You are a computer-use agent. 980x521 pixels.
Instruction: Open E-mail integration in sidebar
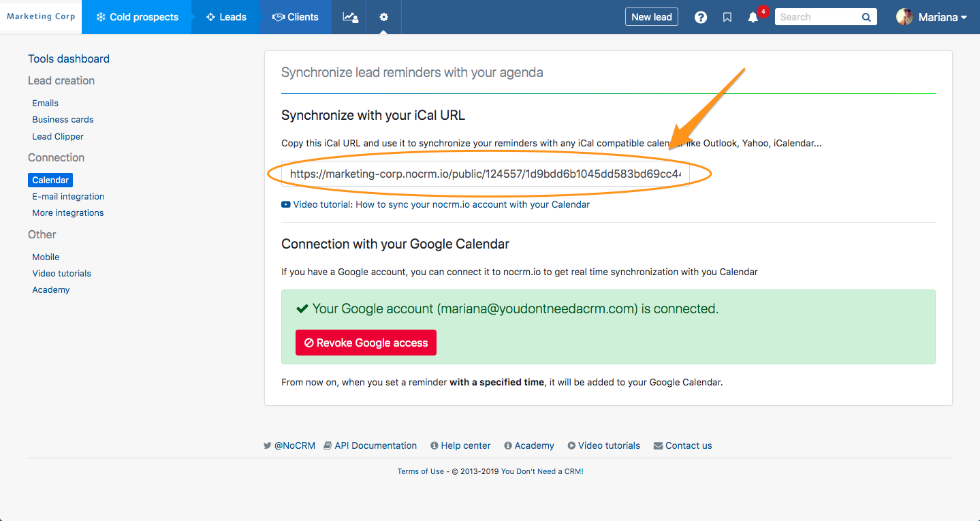[68, 196]
